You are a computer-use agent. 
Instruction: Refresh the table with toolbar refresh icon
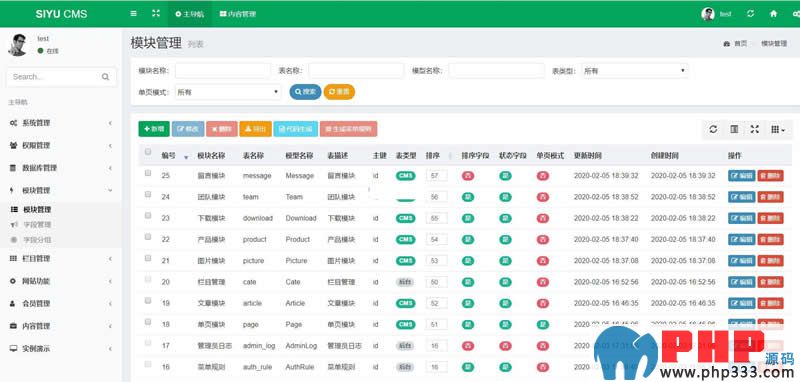coord(713,130)
